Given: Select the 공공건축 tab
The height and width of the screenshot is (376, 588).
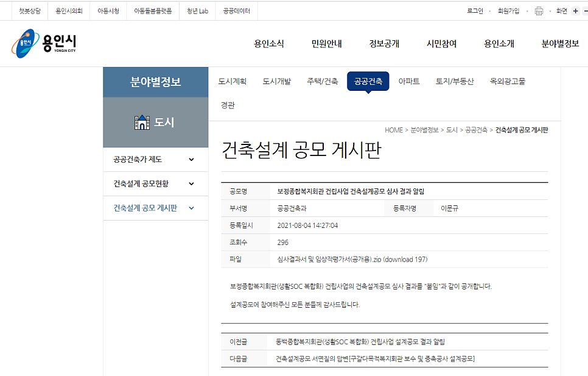Looking at the screenshot, I should (x=368, y=81).
